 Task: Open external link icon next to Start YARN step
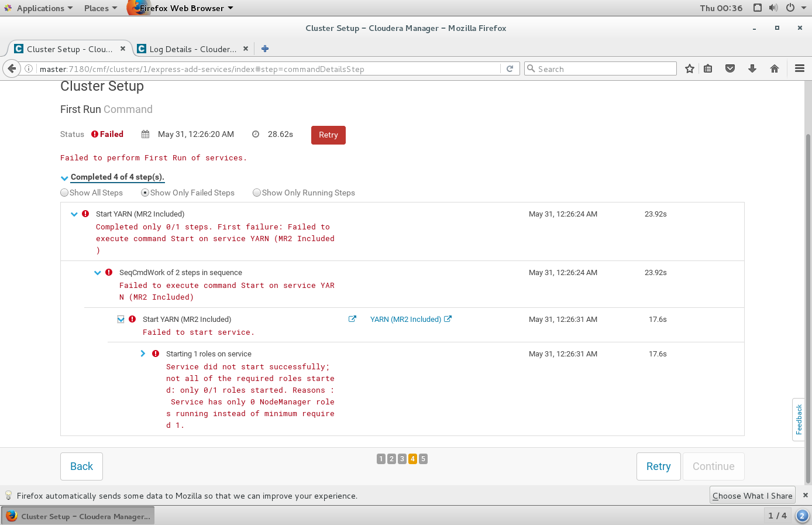[352, 319]
